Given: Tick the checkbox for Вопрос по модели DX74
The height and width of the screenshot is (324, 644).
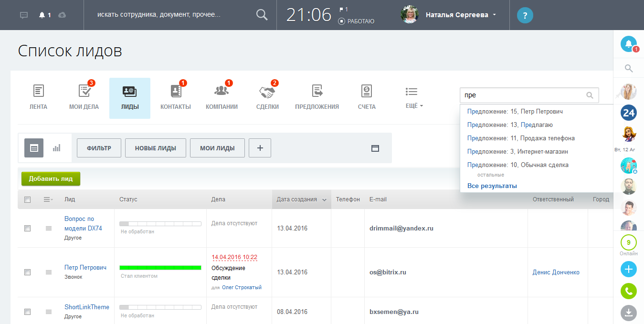Looking at the screenshot, I should pos(27,229).
